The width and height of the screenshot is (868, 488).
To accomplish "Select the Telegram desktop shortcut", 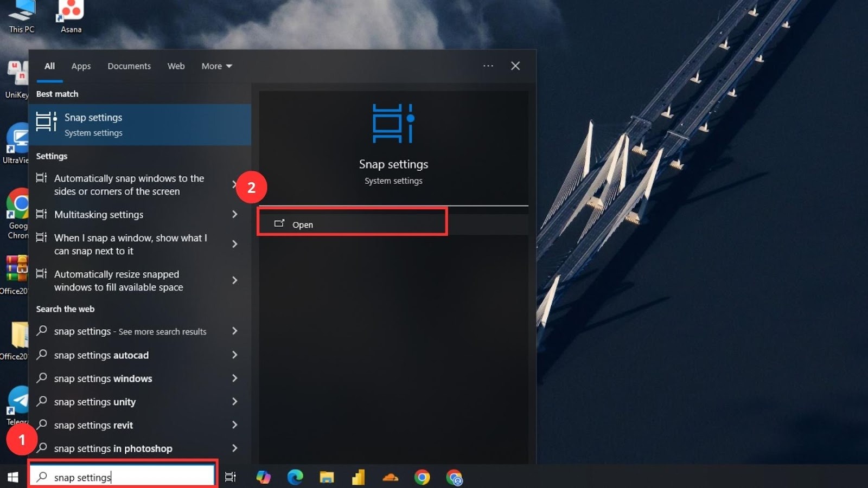I will click(17, 406).
